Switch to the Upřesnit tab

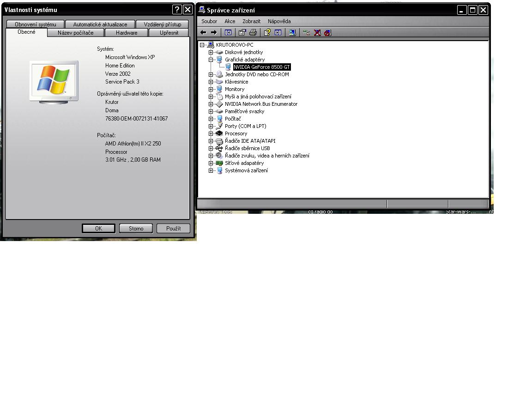[169, 33]
